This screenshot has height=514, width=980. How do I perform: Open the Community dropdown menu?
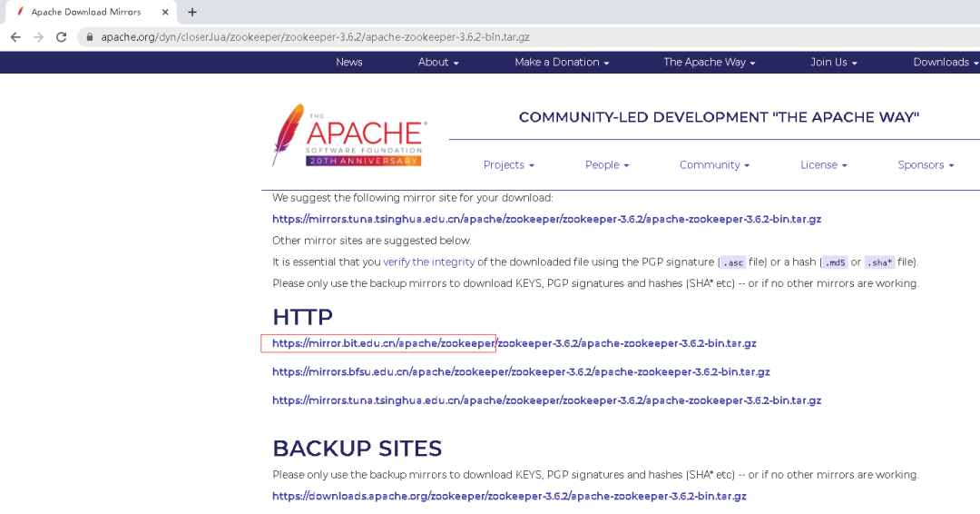714,165
